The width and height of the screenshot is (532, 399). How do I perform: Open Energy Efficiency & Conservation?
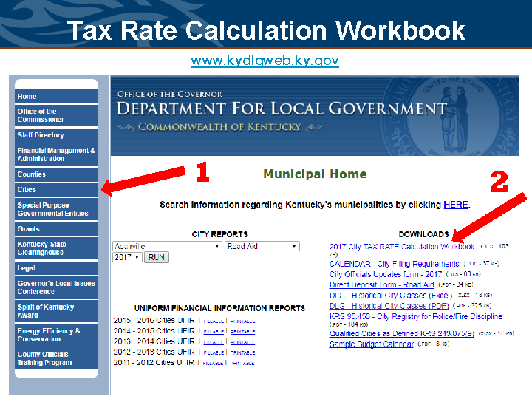pyautogui.click(x=56, y=335)
